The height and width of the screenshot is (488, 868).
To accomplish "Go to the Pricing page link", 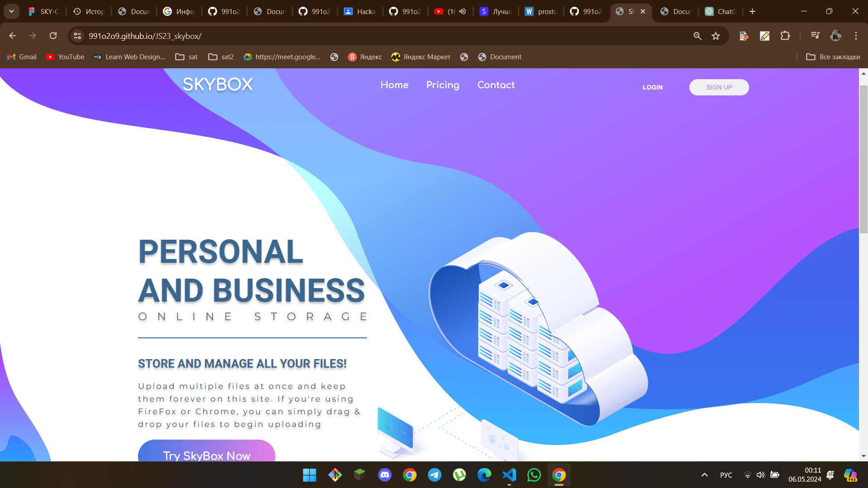I will [x=443, y=85].
